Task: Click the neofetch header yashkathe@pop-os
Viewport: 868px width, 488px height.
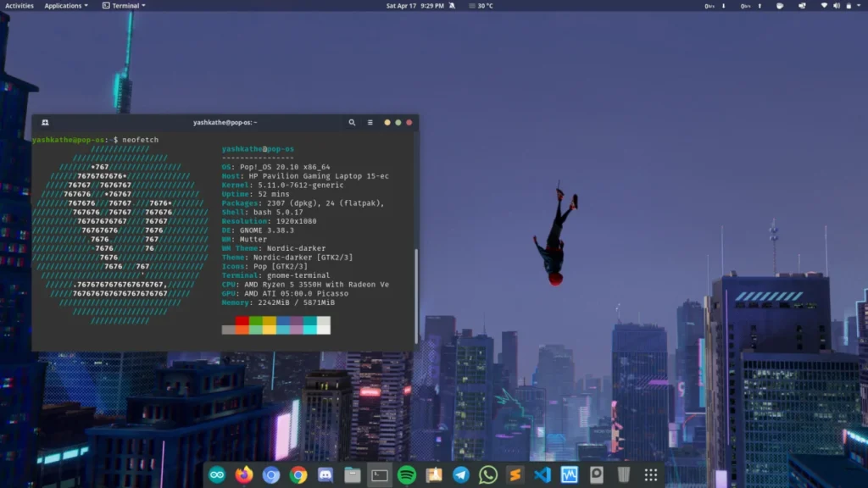Action: coord(258,149)
